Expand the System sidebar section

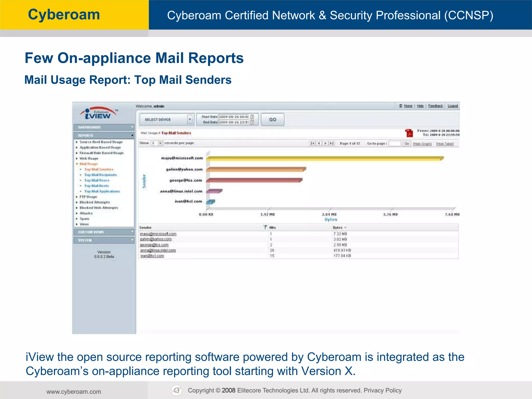tap(104, 240)
